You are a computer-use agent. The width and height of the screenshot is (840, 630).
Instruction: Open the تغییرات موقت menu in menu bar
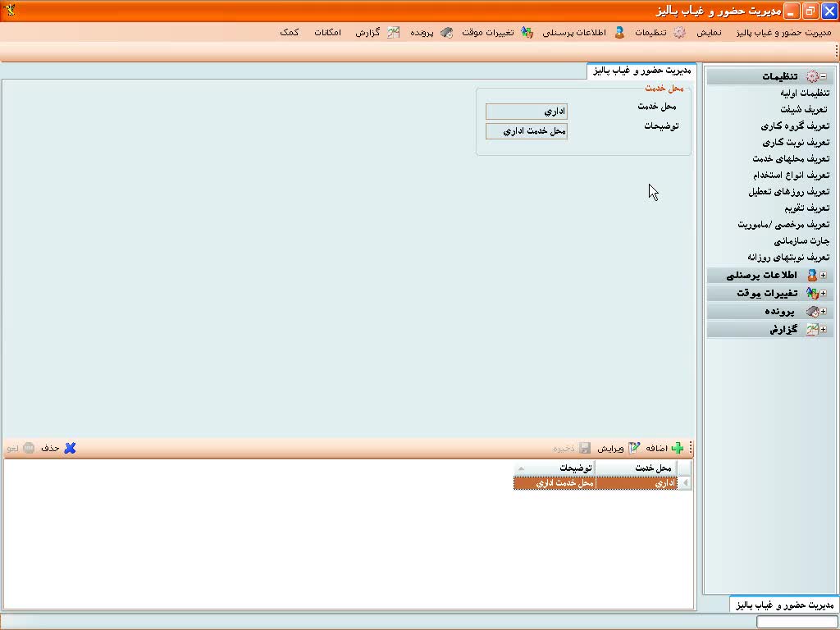[x=487, y=33]
